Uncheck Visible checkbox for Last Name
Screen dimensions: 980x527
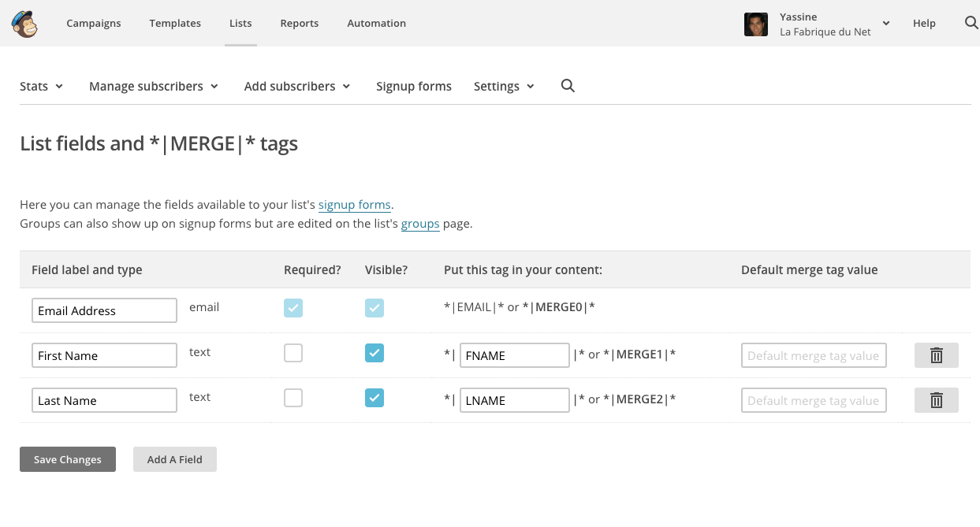click(374, 399)
